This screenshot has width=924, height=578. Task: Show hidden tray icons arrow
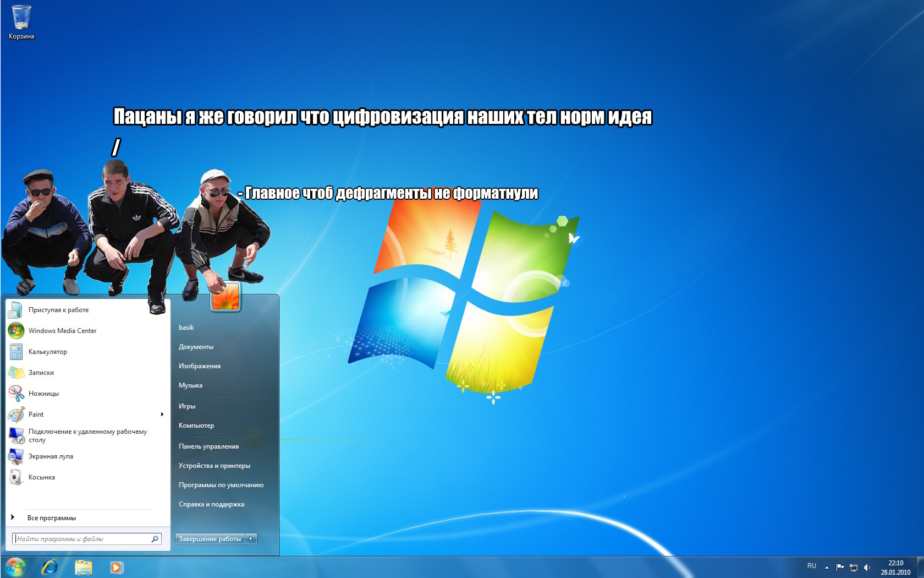826,568
